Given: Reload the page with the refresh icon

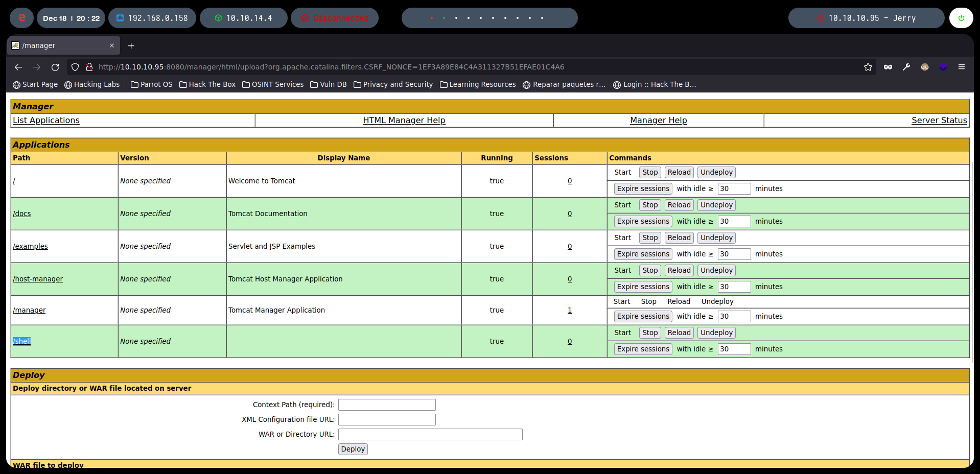Looking at the screenshot, I should click(55, 67).
